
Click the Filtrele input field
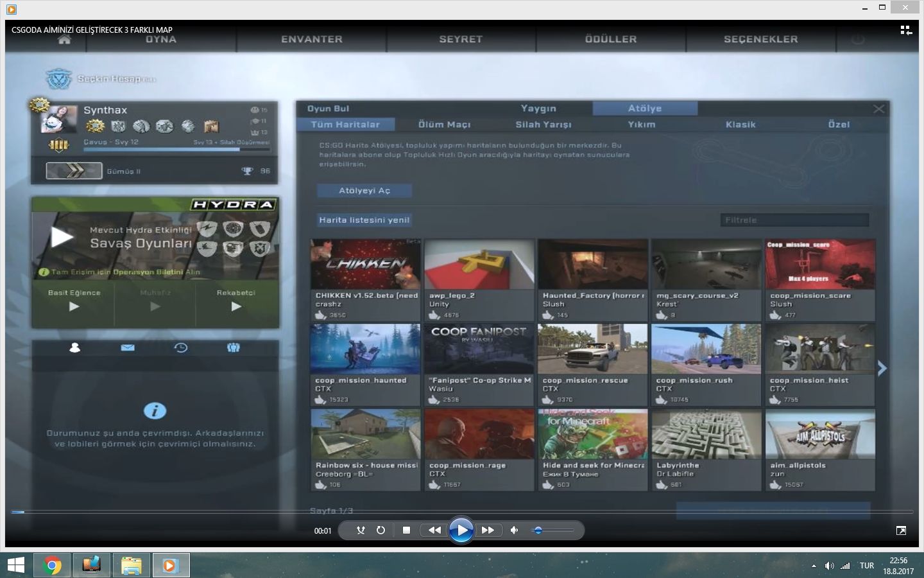(x=794, y=220)
